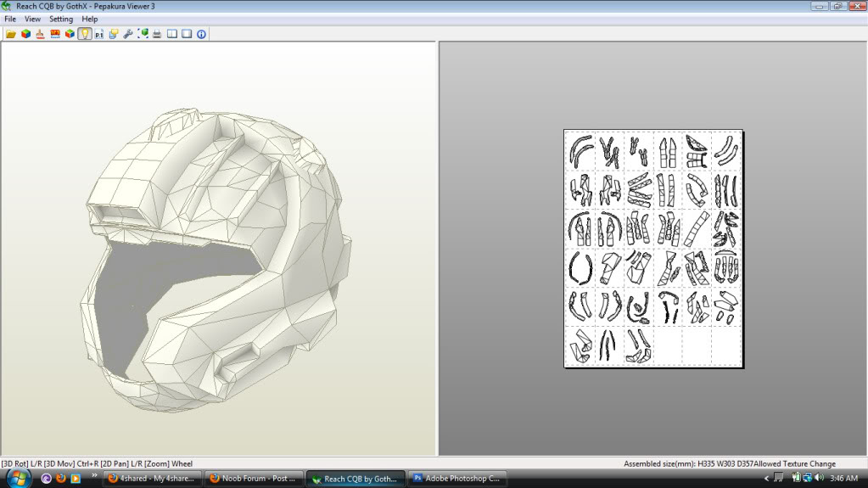This screenshot has height=488, width=868.
Task: Click the P.1 page number icon
Action: pyautogui.click(x=99, y=34)
